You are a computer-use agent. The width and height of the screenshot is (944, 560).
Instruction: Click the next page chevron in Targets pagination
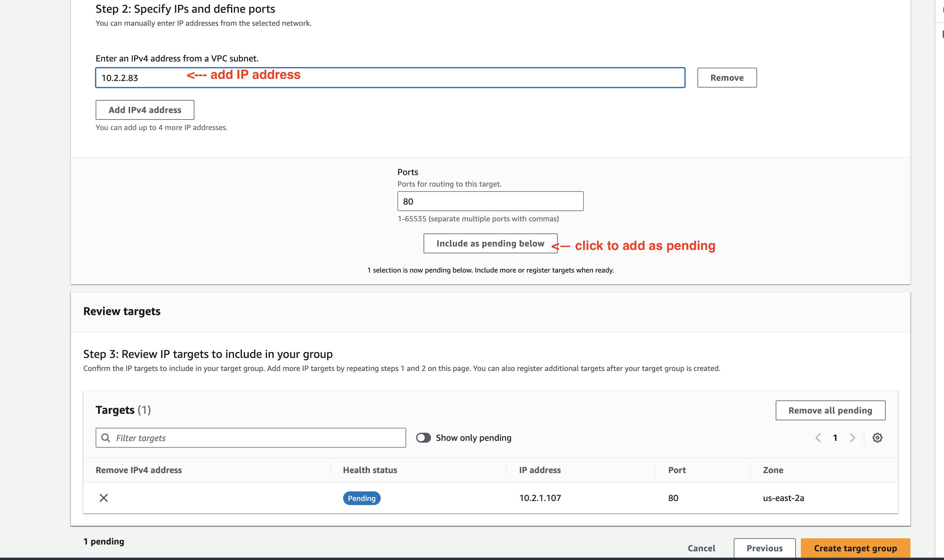pyautogui.click(x=852, y=438)
